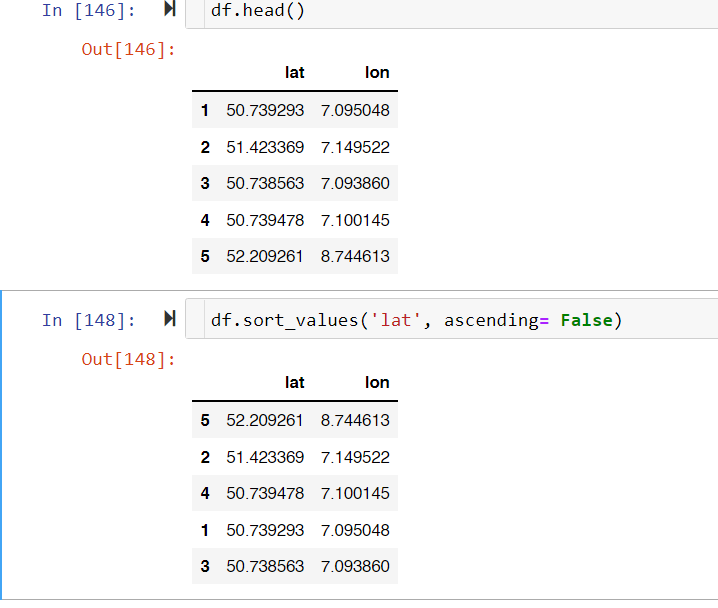The height and width of the screenshot is (608, 718).
Task: Click index 5 in Out[148] sorted table
Action: coord(205,420)
